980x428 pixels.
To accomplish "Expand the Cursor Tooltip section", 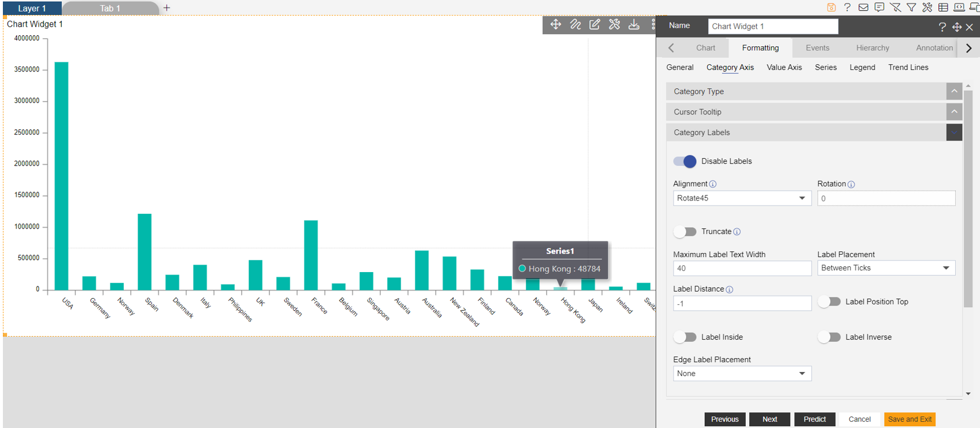I will point(954,111).
